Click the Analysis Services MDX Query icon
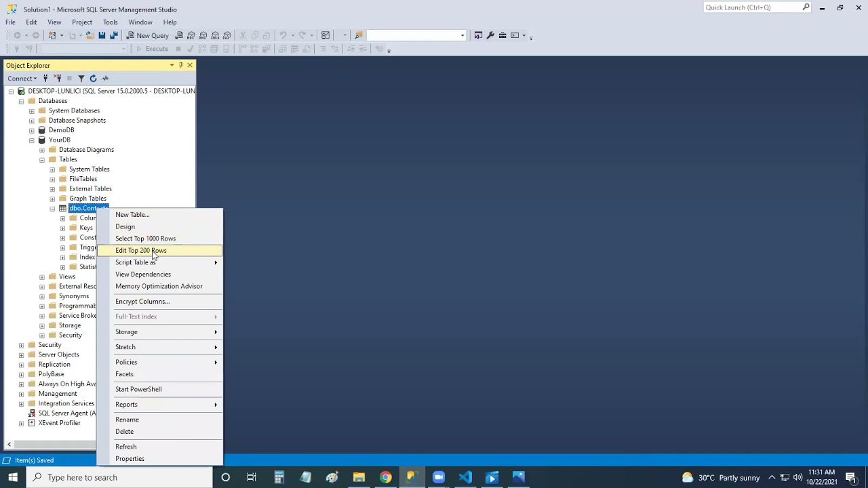The width and height of the screenshot is (868, 488). tap(191, 35)
